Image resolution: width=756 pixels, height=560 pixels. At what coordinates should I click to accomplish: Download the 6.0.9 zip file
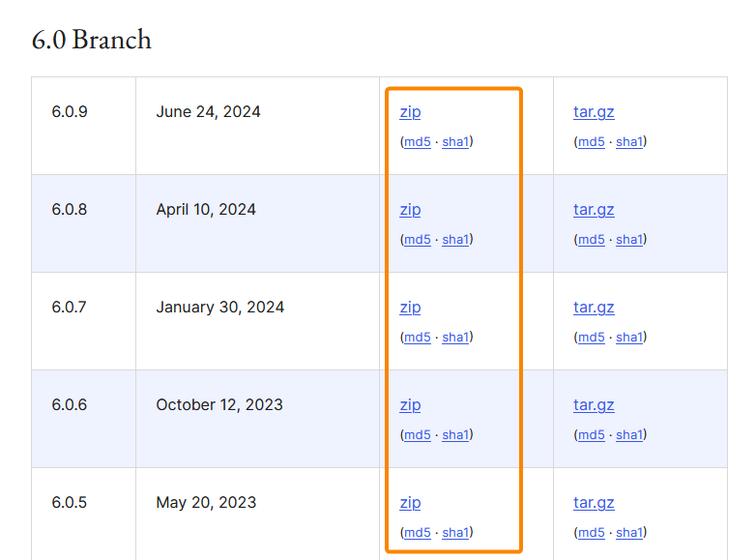point(410,112)
